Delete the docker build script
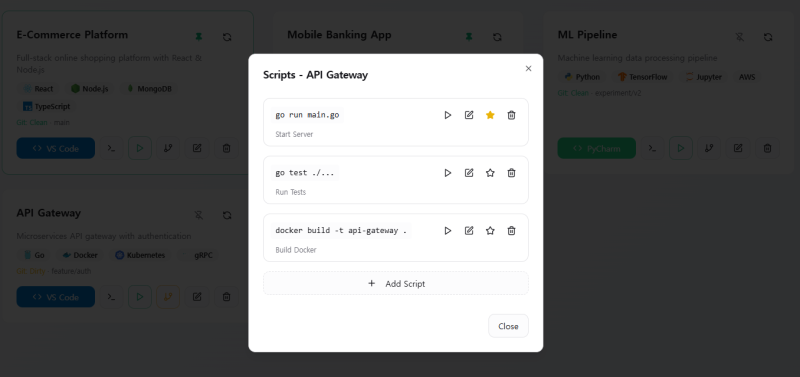Screen dimensions: 800x377 (x=511, y=231)
